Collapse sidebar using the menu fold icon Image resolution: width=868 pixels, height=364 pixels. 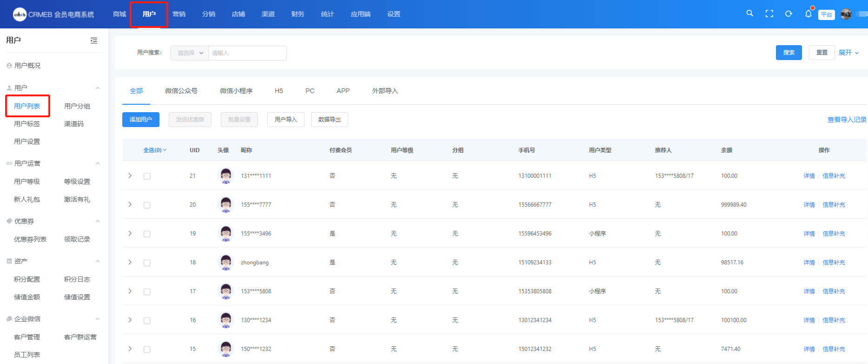[94, 40]
